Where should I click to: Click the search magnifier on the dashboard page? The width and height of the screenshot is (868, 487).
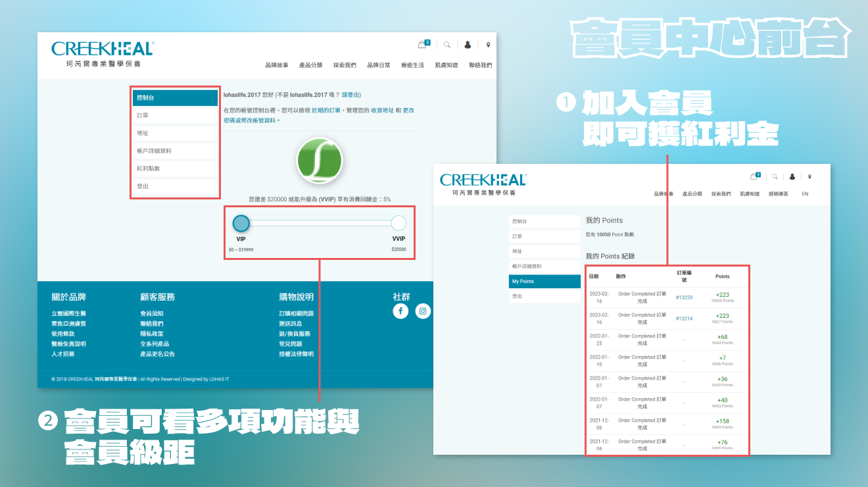tap(447, 45)
